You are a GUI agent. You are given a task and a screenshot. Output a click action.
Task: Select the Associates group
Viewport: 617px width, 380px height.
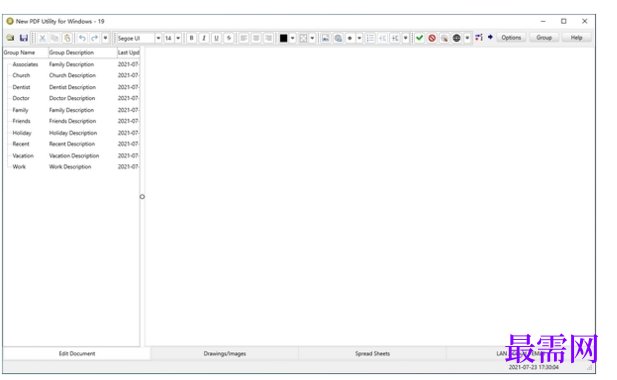(x=25, y=64)
